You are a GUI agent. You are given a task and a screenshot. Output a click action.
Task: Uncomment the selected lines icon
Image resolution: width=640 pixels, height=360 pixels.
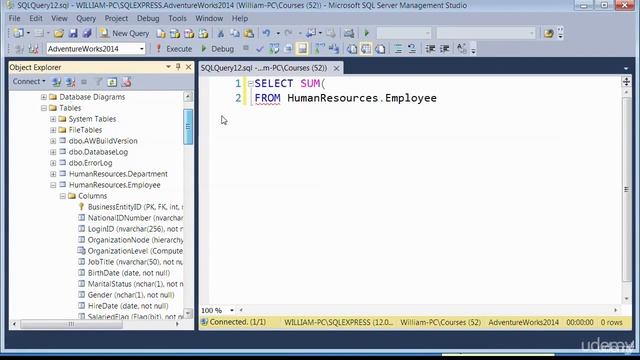point(412,49)
